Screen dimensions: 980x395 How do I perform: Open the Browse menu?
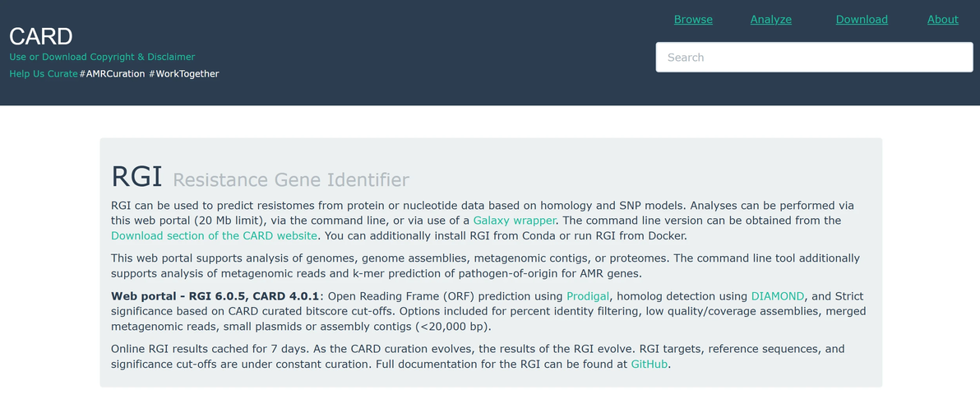pos(693,20)
